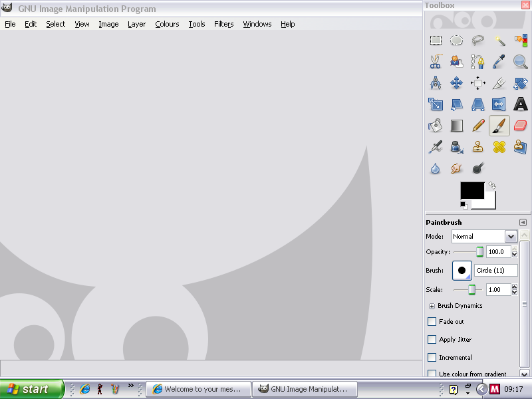The width and height of the screenshot is (532, 399).
Task: Activate the Fuzzy Select magic wand tool
Action: pyautogui.click(x=500, y=40)
